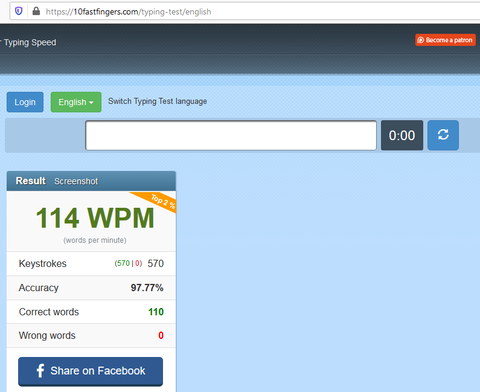Click the Switch Typing Test language text

157,101
